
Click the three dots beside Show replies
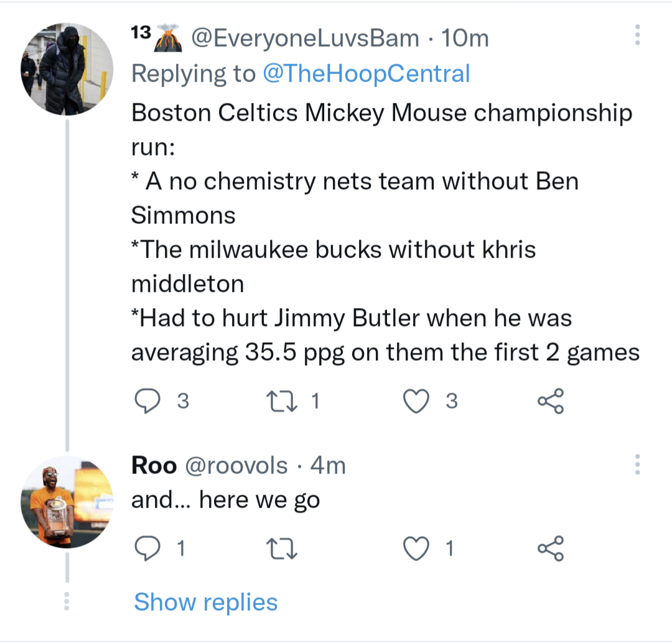click(x=67, y=602)
